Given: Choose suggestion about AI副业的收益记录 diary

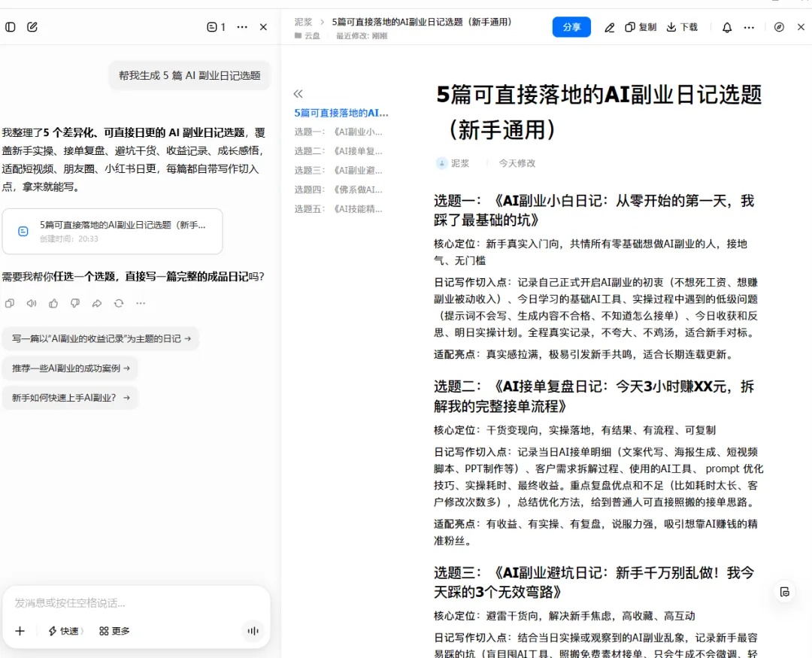Looking at the screenshot, I should point(101,338).
